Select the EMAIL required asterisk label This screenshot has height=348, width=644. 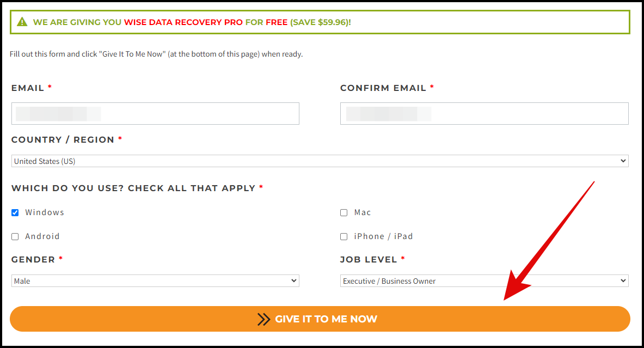[x=50, y=87]
